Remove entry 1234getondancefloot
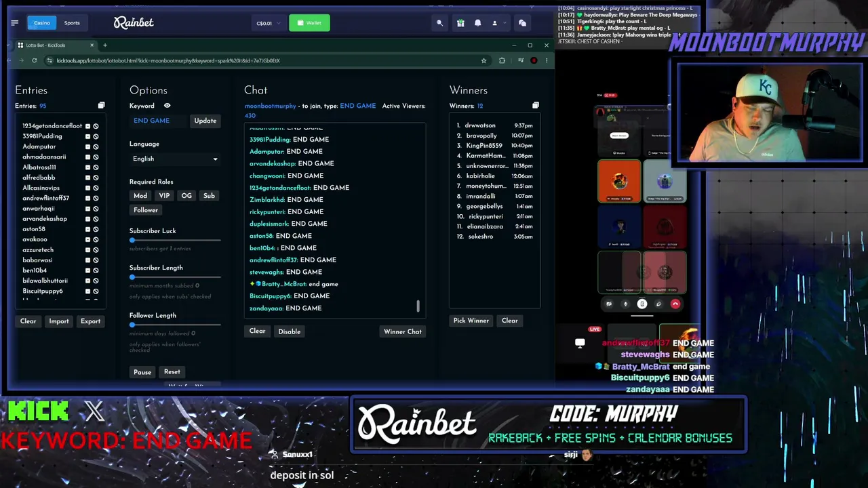The width and height of the screenshot is (868, 488). pyautogui.click(x=87, y=126)
